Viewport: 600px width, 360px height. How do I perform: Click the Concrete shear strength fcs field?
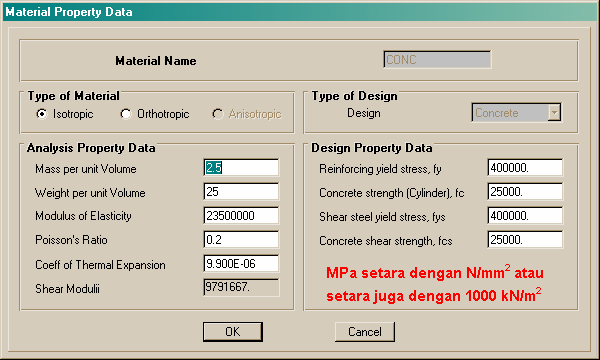[x=525, y=240]
